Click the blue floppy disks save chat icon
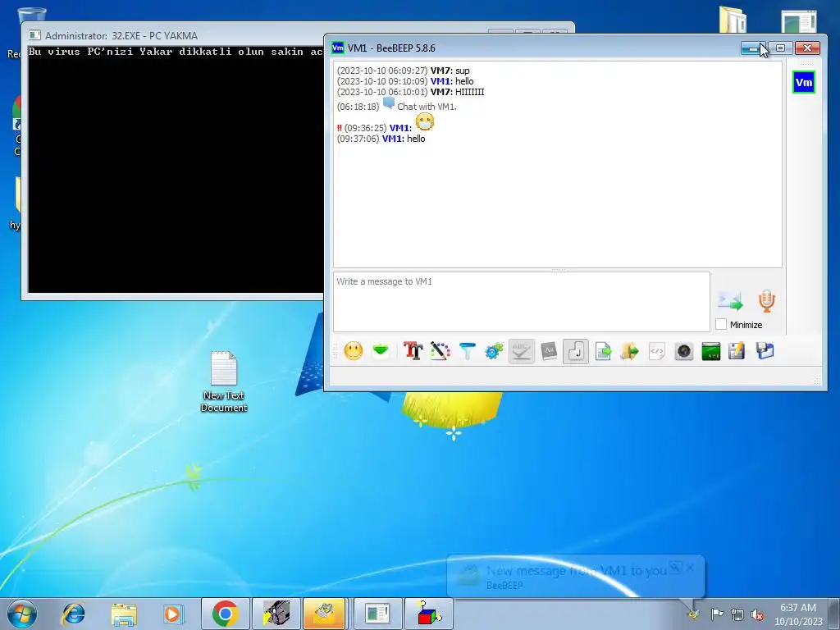Image resolution: width=840 pixels, height=630 pixels. pyautogui.click(x=765, y=351)
